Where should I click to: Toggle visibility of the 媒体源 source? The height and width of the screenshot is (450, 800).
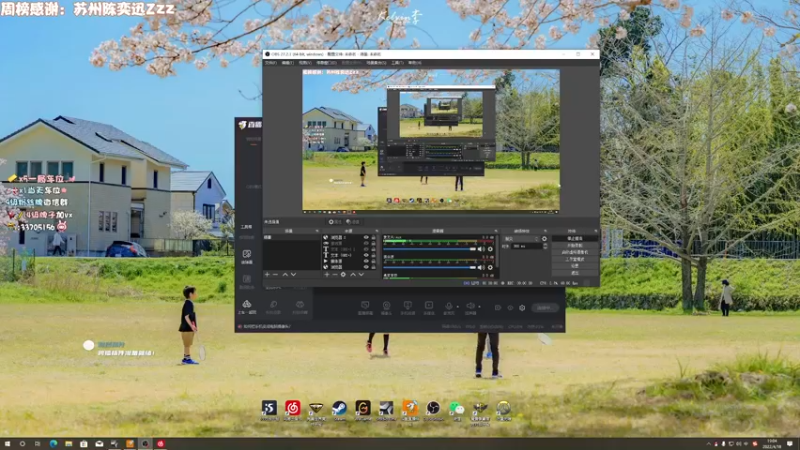pyautogui.click(x=366, y=261)
